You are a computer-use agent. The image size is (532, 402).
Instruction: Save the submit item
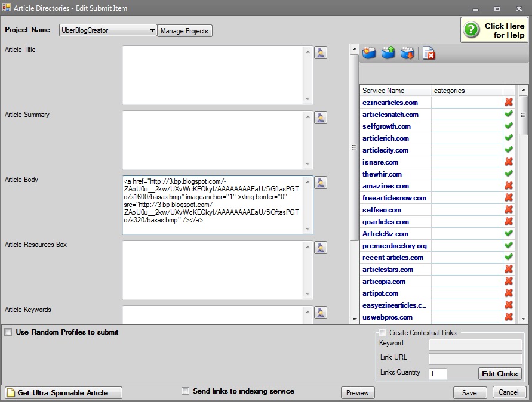(469, 393)
